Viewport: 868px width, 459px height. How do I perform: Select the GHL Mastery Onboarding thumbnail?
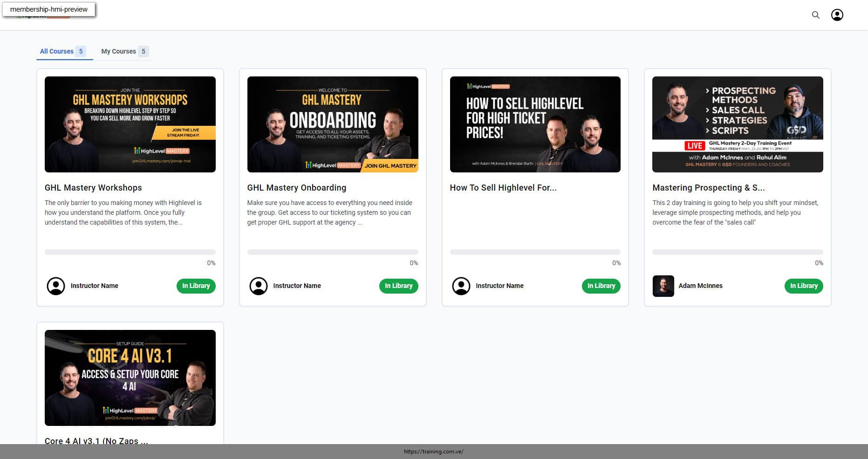[333, 124]
